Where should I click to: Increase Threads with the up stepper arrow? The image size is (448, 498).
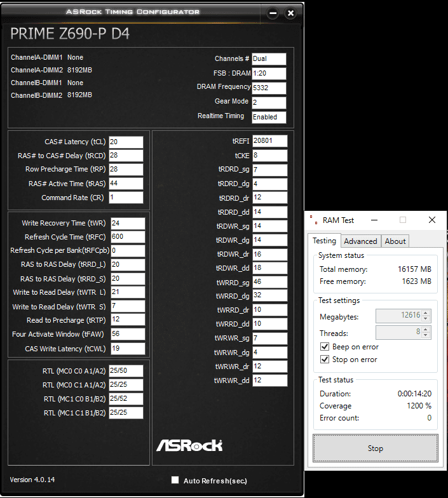pos(426,329)
